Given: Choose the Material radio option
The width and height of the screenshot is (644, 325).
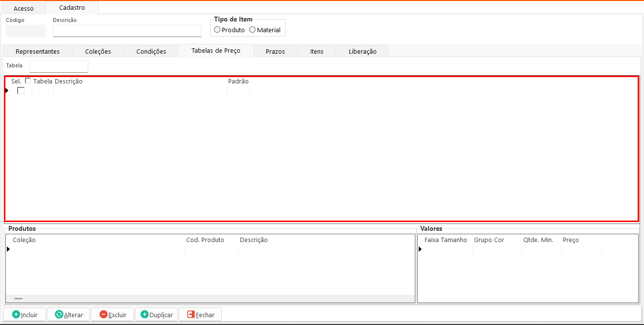Looking at the screenshot, I should pos(253,30).
